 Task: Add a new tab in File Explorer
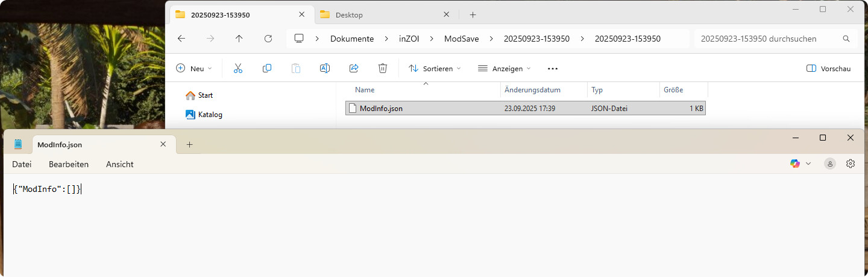tap(473, 14)
